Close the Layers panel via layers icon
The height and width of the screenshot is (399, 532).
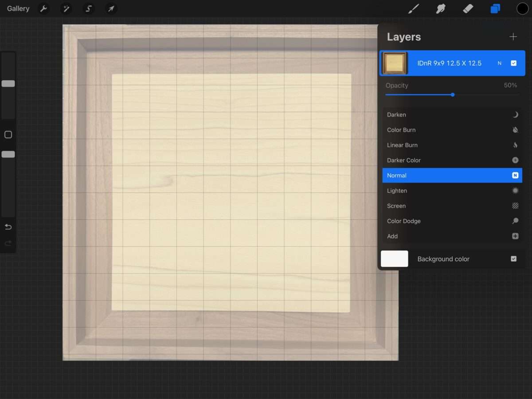point(495,8)
